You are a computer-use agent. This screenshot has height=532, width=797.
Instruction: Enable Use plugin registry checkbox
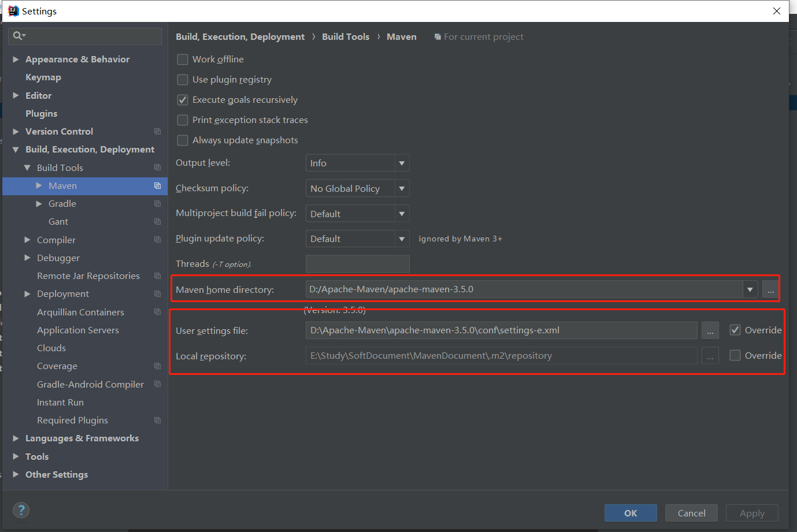click(183, 80)
